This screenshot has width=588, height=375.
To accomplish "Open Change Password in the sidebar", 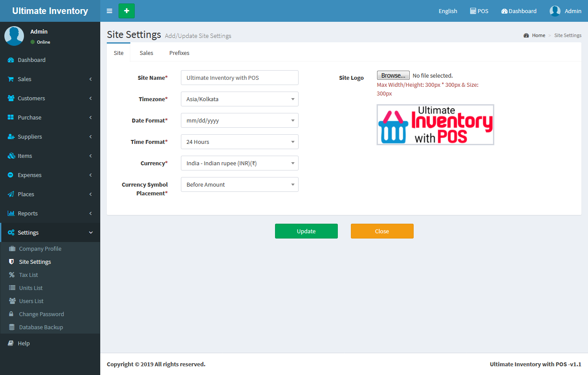I will (41, 314).
